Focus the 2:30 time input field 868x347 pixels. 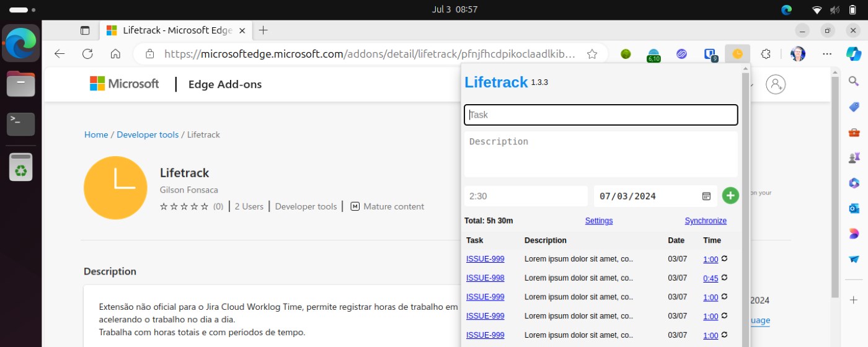coord(526,196)
